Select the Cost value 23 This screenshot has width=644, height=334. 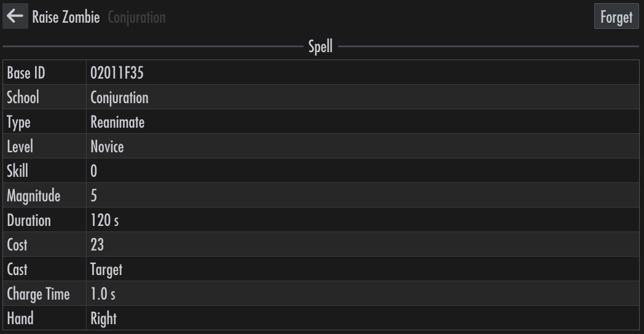97,245
